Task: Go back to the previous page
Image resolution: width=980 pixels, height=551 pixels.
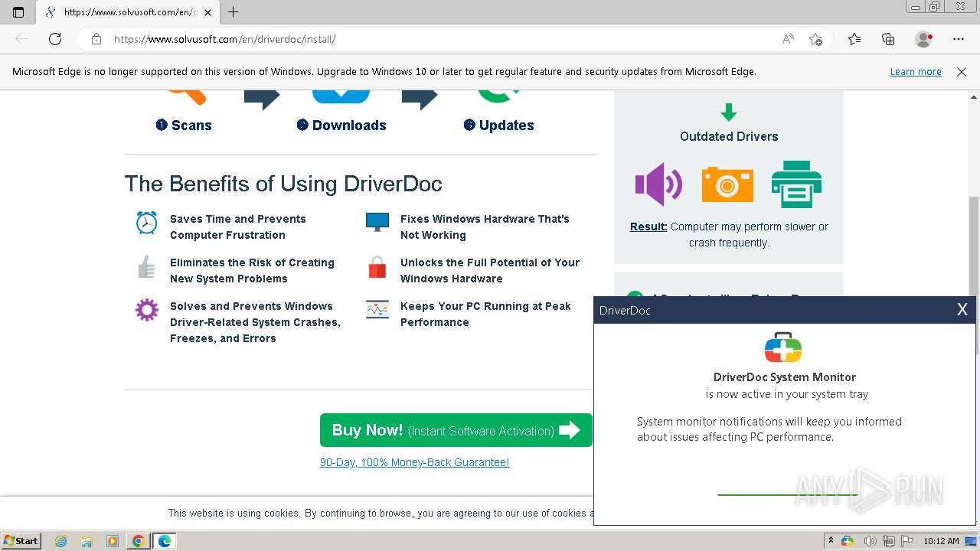Action: [21, 39]
